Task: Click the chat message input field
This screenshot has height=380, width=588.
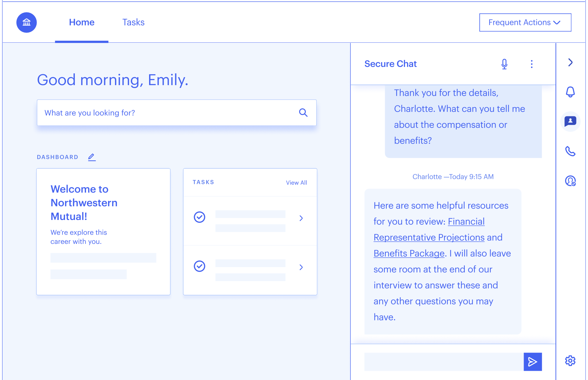Action: point(444,362)
